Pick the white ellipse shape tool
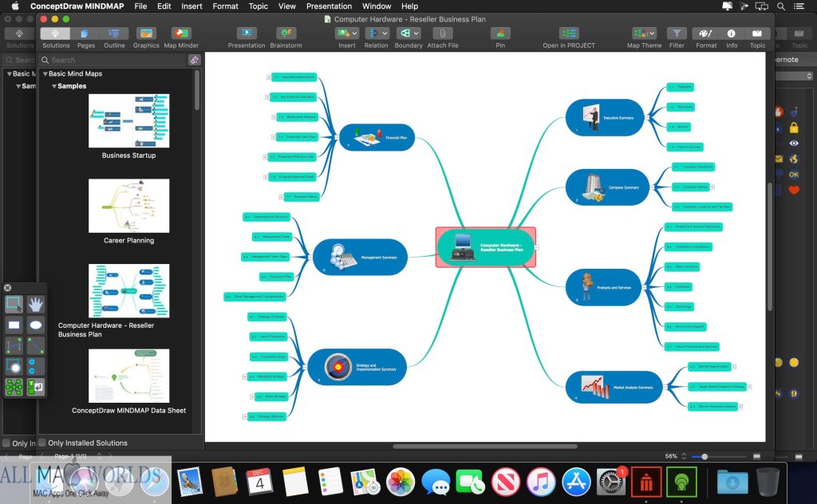This screenshot has height=504, width=817. point(35,325)
